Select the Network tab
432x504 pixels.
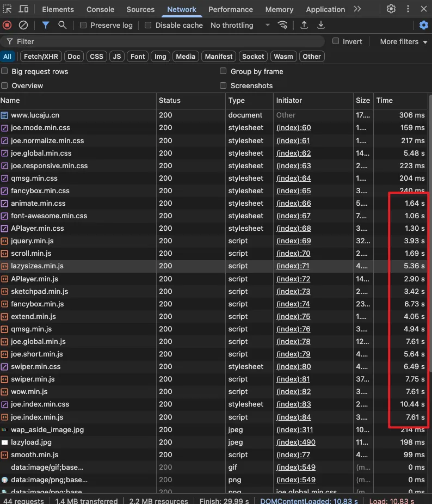pyautogui.click(x=182, y=9)
